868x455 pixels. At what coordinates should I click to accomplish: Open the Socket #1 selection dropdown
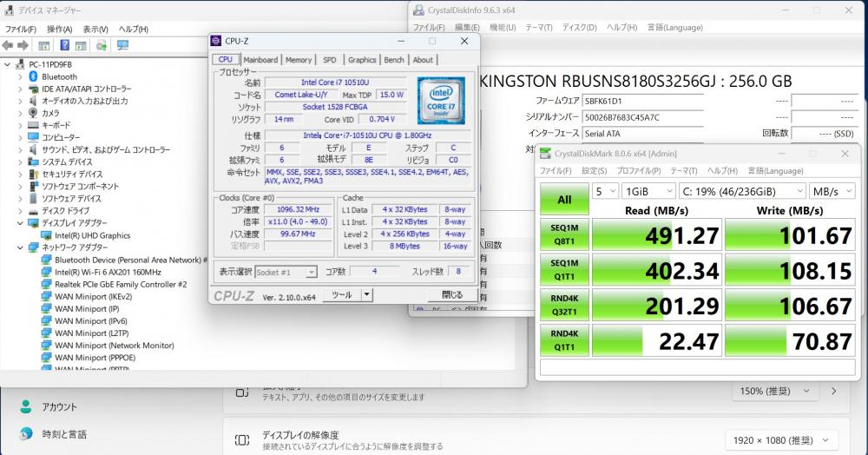[x=286, y=272]
